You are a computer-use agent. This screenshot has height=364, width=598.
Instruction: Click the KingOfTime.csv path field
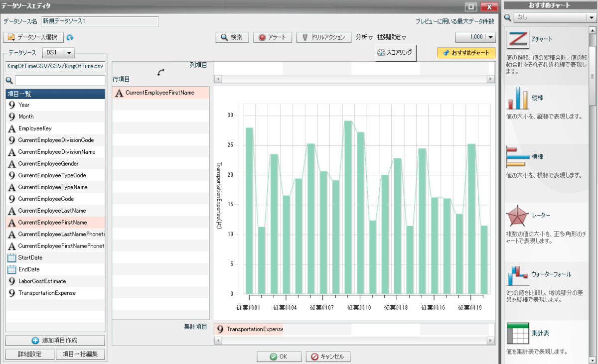[x=55, y=66]
